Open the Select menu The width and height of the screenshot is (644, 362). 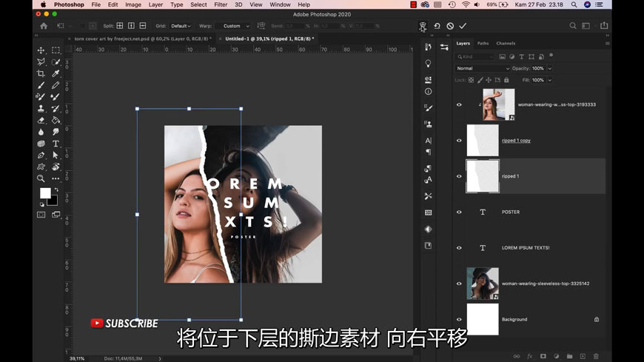(198, 4)
